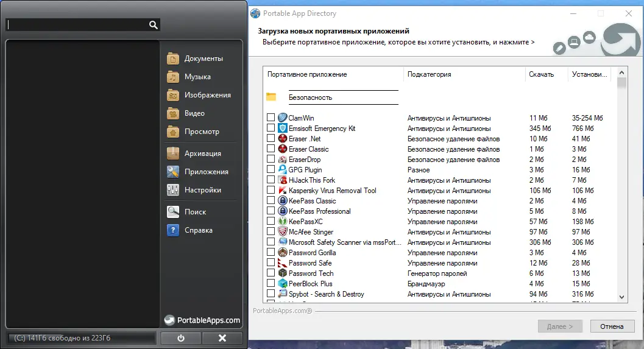Image resolution: width=644 pixels, height=349 pixels.
Task: Click Брандмауэр subcategory of PeerBlock Plus
Action: click(426, 284)
